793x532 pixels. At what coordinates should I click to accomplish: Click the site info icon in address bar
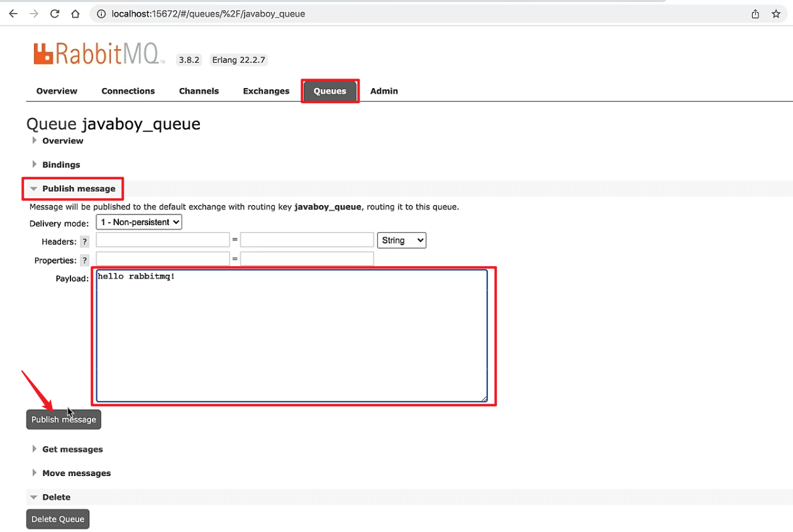[101, 14]
